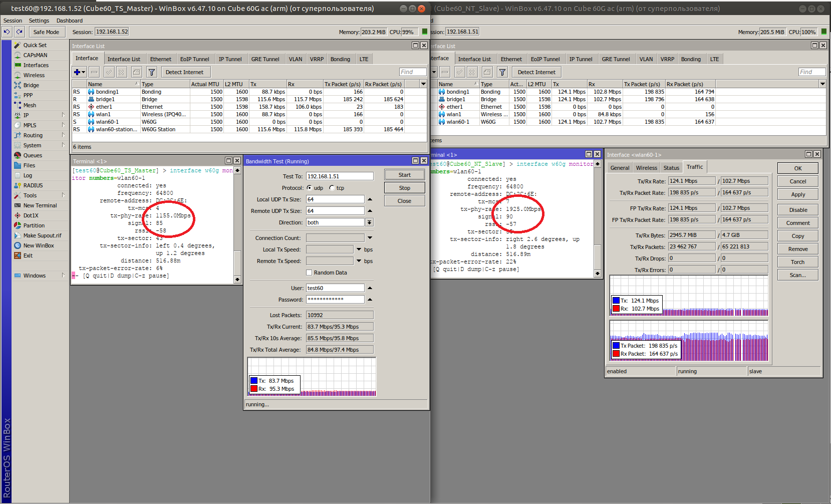The image size is (831, 504).
Task: Click the comment icon in Master Interface List
Action: [x=136, y=72]
